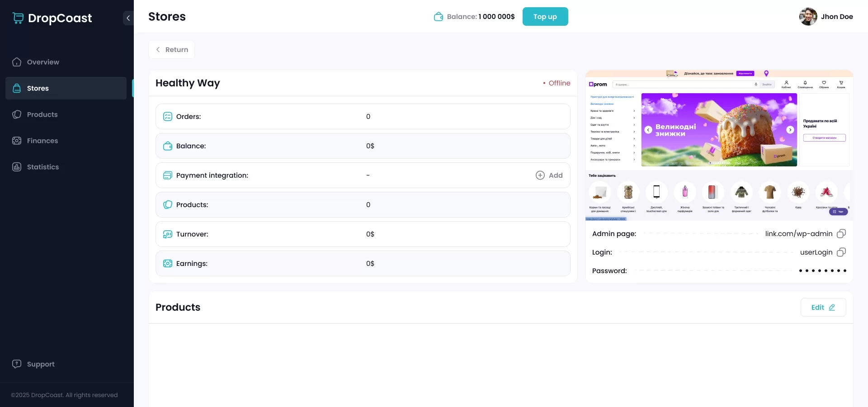Click the Jhon Doe profile avatar
868x407 pixels.
tap(808, 17)
